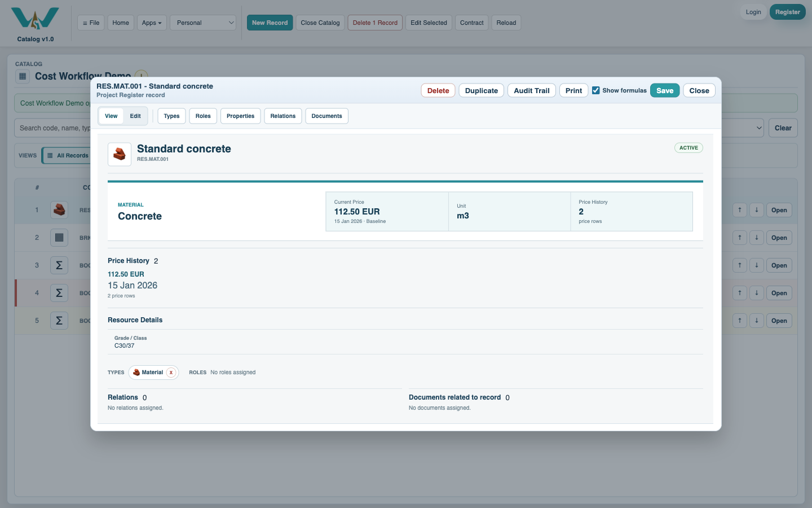
Task: Open the Roles tab
Action: coord(203,116)
